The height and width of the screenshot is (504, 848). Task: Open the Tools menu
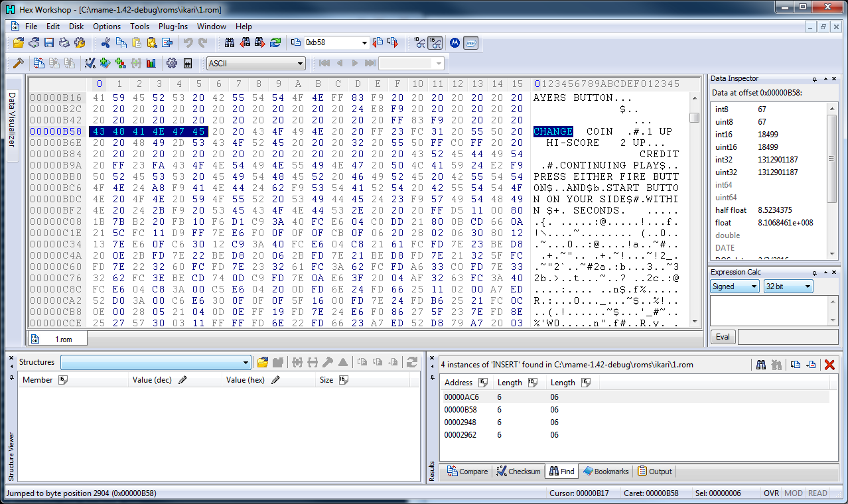click(140, 27)
